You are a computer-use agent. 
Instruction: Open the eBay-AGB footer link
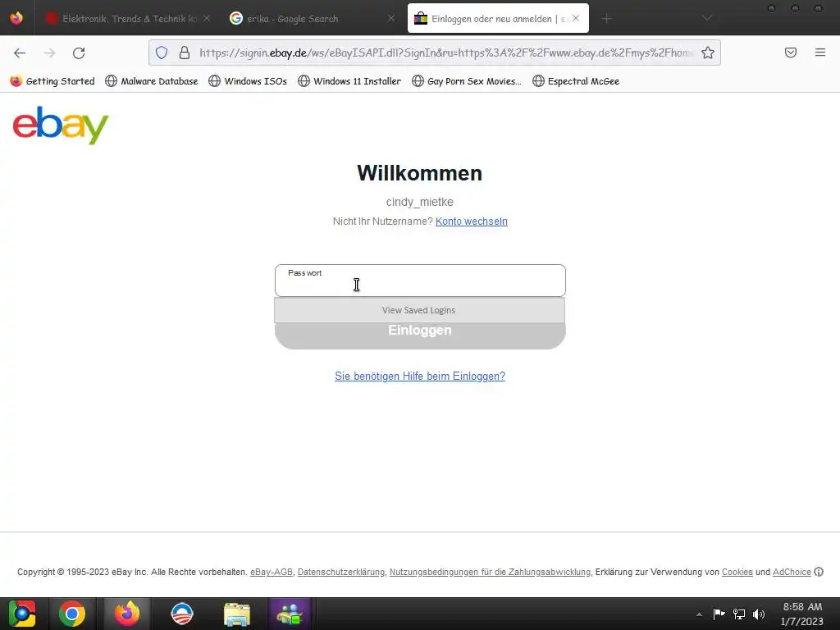[272, 572]
